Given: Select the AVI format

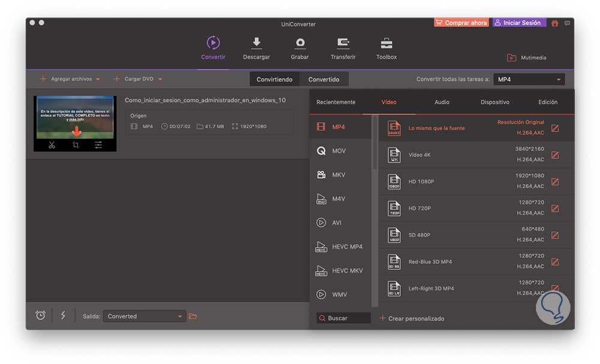Looking at the screenshot, I should tap(341, 222).
